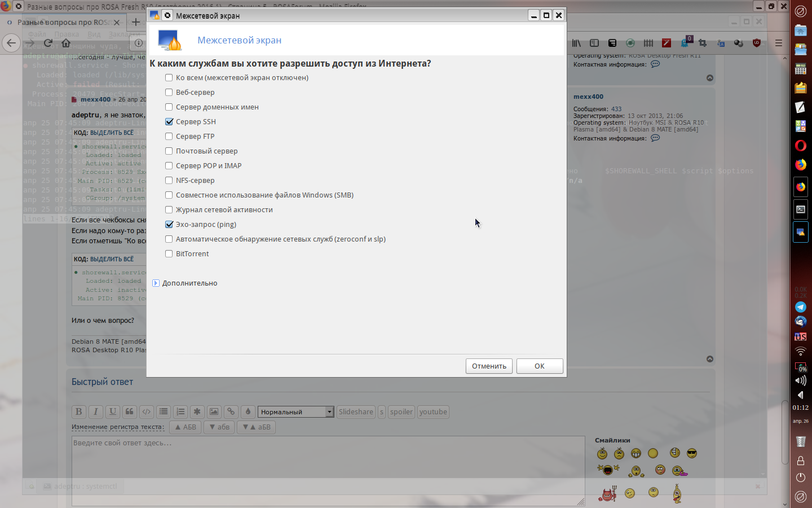Confirm the firewall dialog with OK
Screen dimensions: 812x508
coord(540,366)
